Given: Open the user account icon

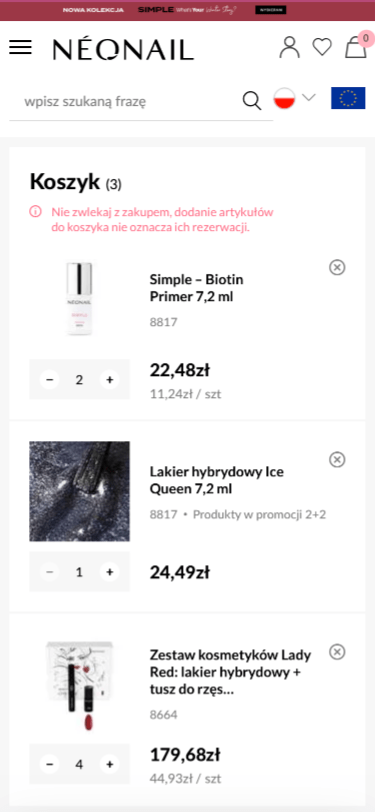Looking at the screenshot, I should (290, 47).
